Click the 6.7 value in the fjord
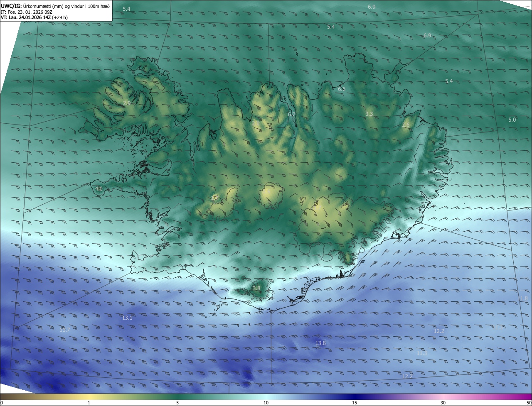Screen dimensions: 532x406 coord(292,114)
